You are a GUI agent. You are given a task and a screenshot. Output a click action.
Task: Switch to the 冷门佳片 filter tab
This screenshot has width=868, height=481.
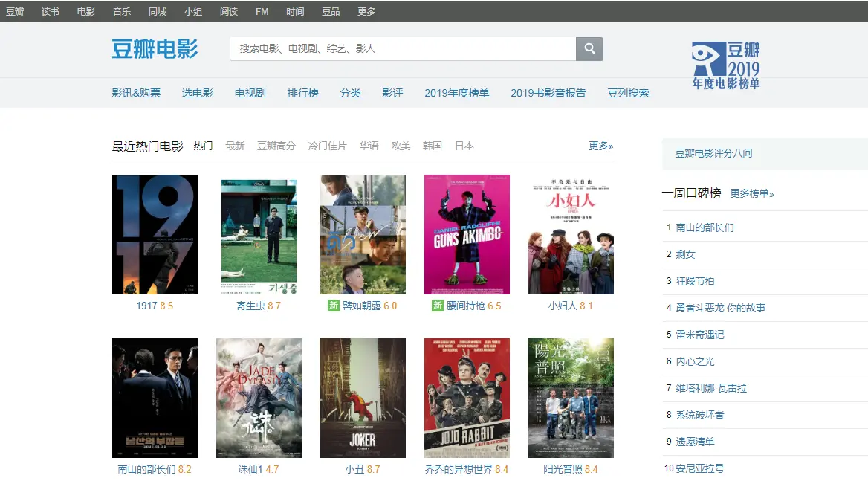327,146
